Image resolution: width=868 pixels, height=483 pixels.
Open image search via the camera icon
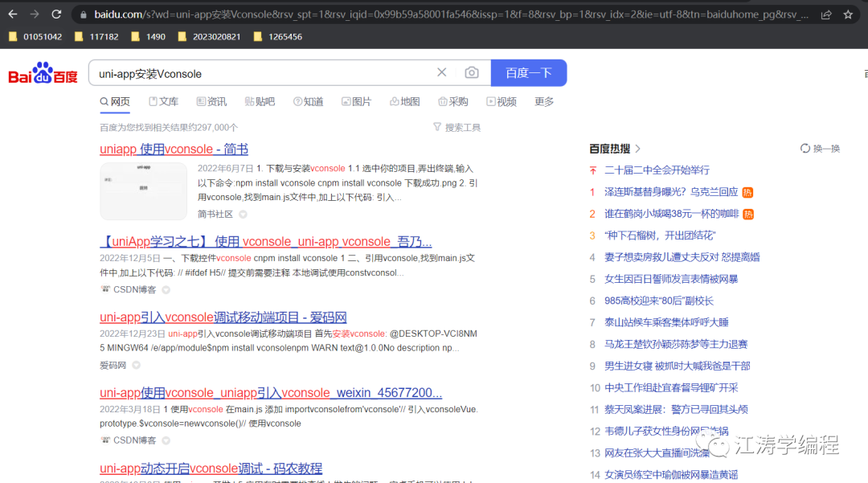[x=472, y=72]
